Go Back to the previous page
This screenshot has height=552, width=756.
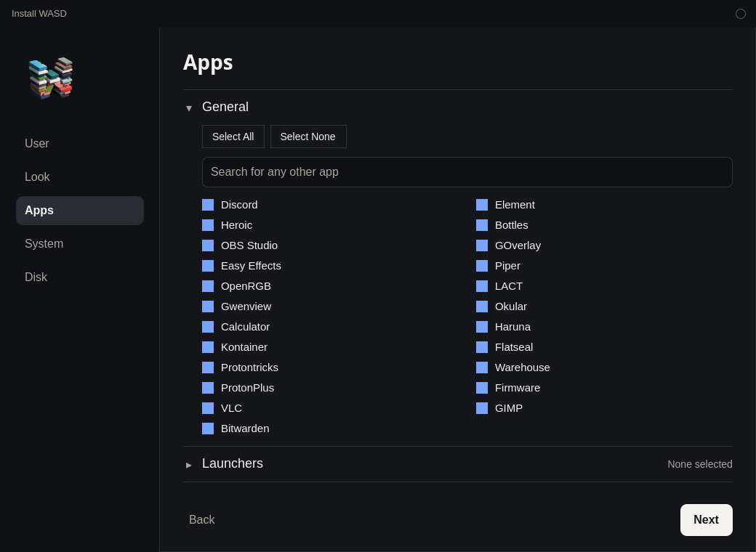point(201,520)
